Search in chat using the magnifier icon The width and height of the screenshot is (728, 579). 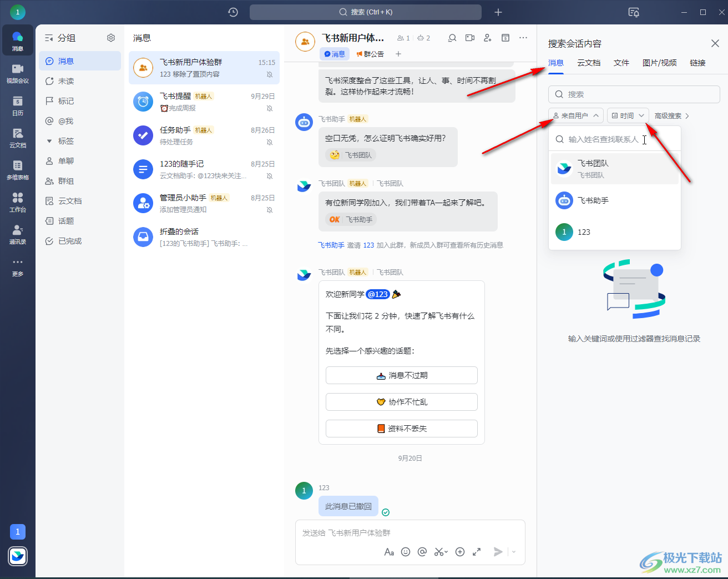pyautogui.click(x=452, y=38)
